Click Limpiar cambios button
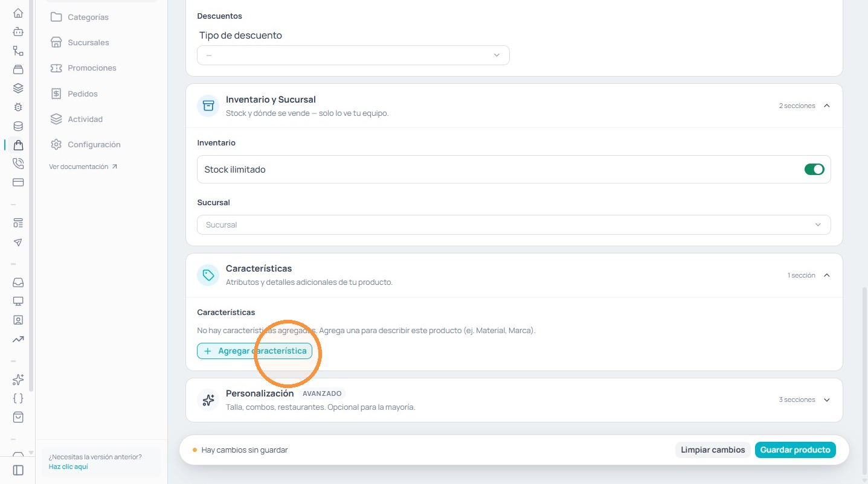868x484 pixels. click(x=713, y=450)
